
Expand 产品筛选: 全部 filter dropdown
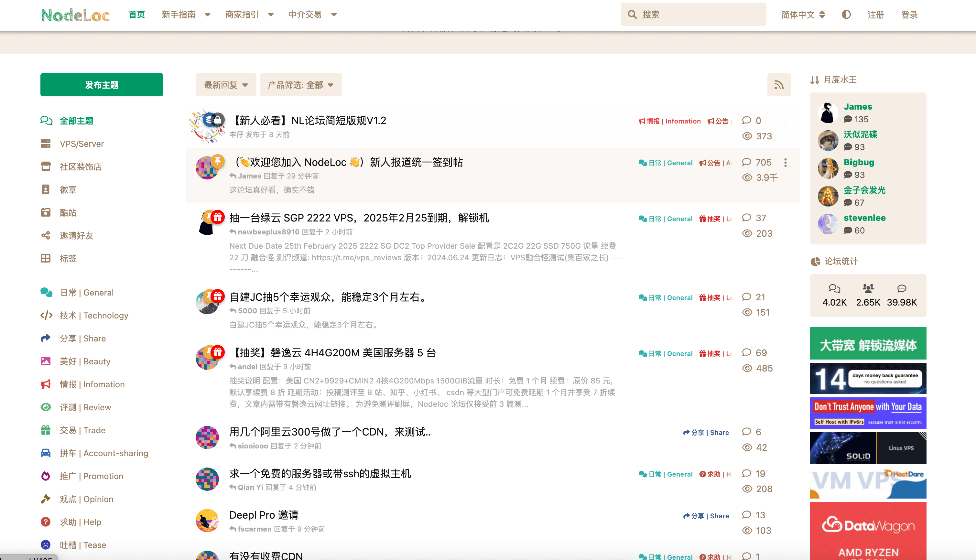pyautogui.click(x=300, y=85)
